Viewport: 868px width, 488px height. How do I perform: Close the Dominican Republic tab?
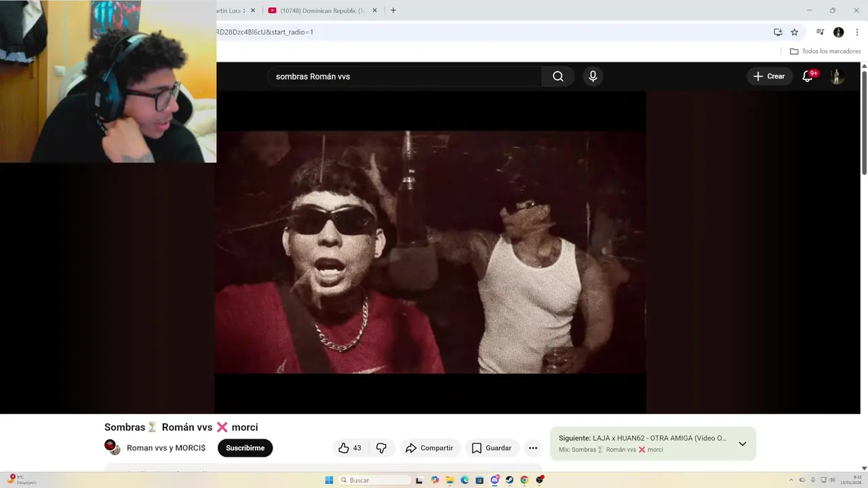tap(376, 10)
